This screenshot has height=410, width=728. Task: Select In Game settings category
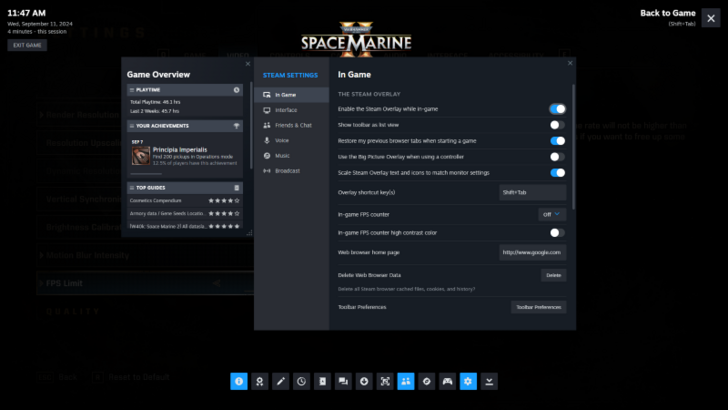tap(291, 95)
